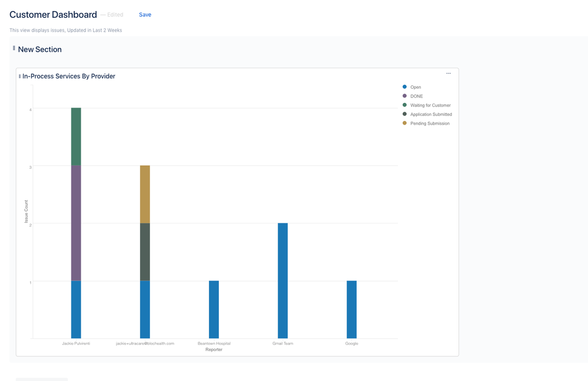This screenshot has height=381, width=588.
Task: Toggle the Open legend entry
Action: tap(412, 87)
